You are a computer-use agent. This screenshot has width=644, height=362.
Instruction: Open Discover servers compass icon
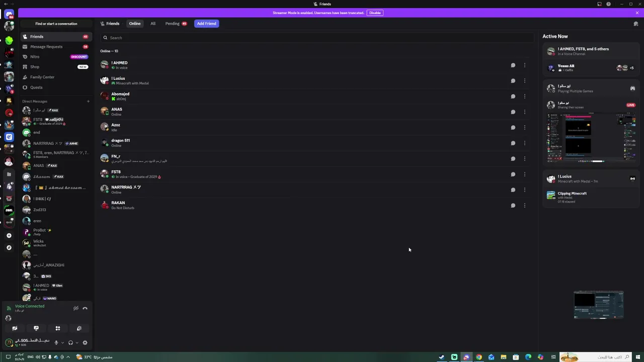(9, 247)
